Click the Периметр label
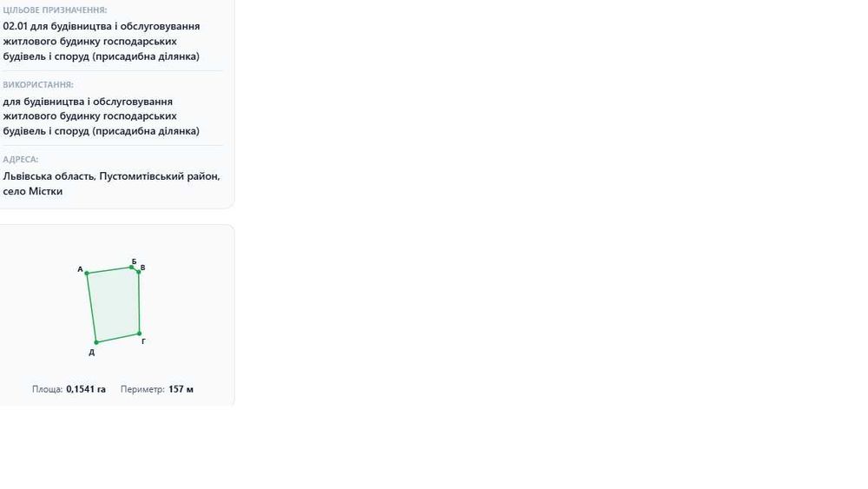 (143, 389)
